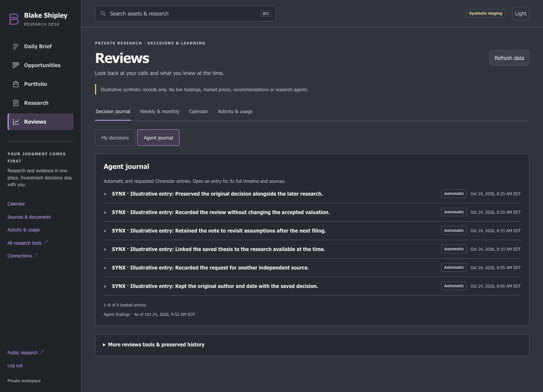Click the Opportunities board icon
The image size is (543, 392).
[16, 65]
